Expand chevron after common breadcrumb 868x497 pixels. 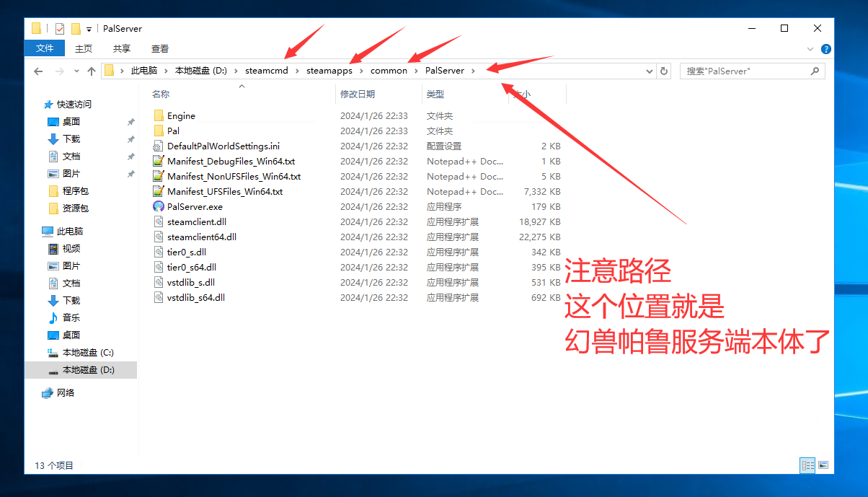(x=416, y=71)
